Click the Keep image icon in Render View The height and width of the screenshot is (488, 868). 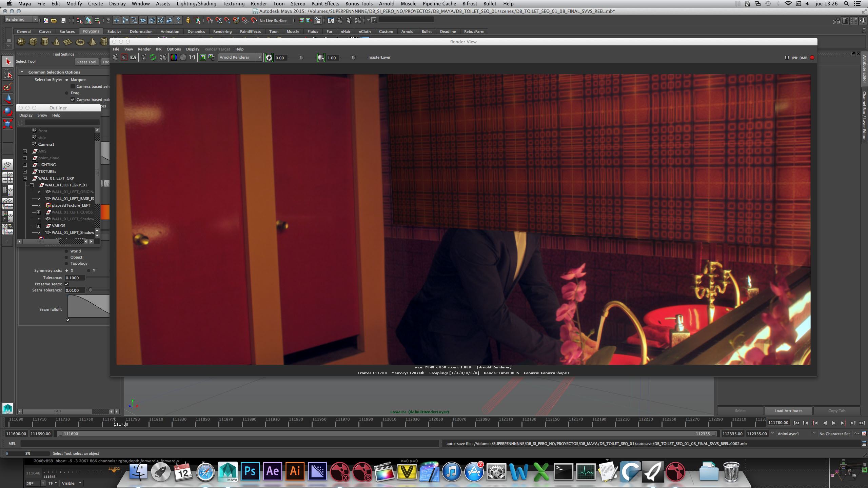(202, 57)
